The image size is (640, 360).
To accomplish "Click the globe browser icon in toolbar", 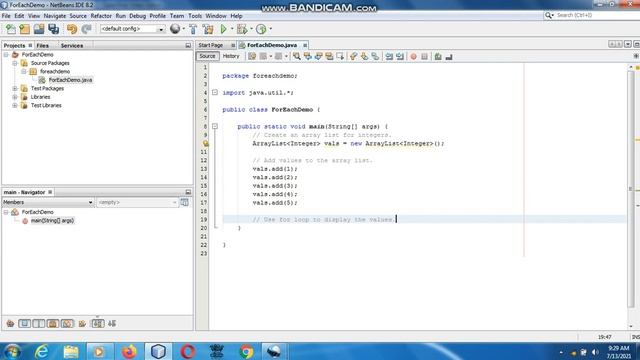I will pyautogui.click(x=175, y=29).
